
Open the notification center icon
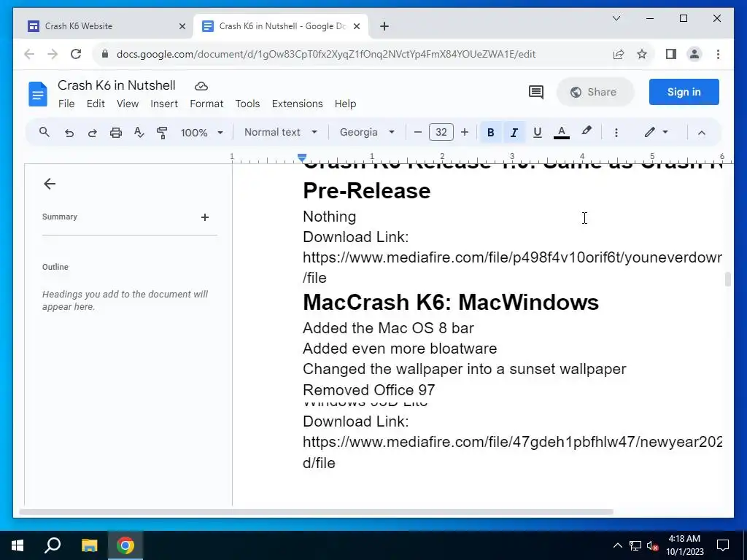[x=723, y=545]
